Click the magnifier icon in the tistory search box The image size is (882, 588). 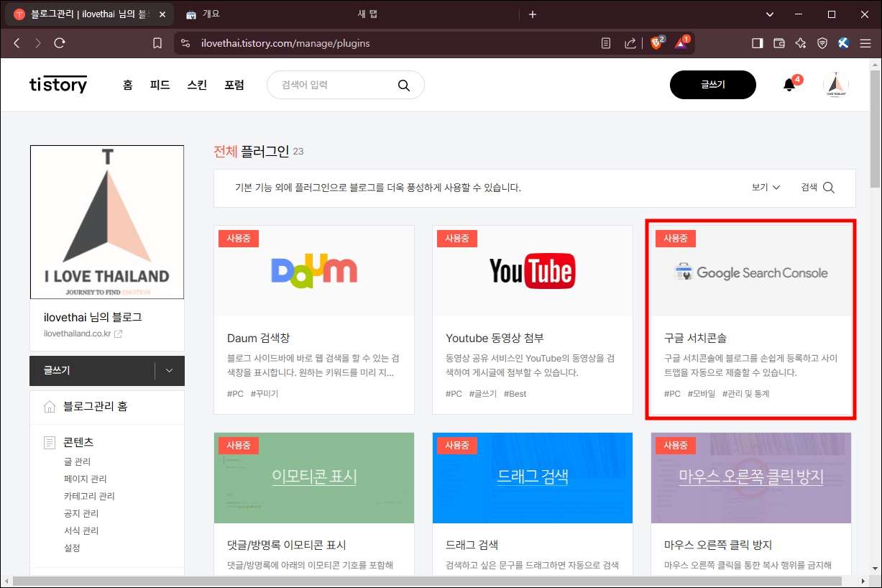[x=404, y=86]
